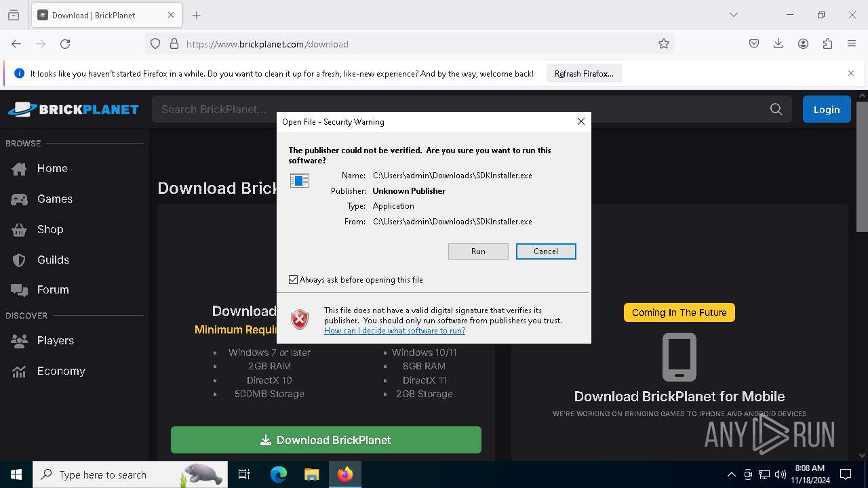Screen dimensions: 868x488
Task: Bookmark this page with the star icon
Action: coord(664,43)
